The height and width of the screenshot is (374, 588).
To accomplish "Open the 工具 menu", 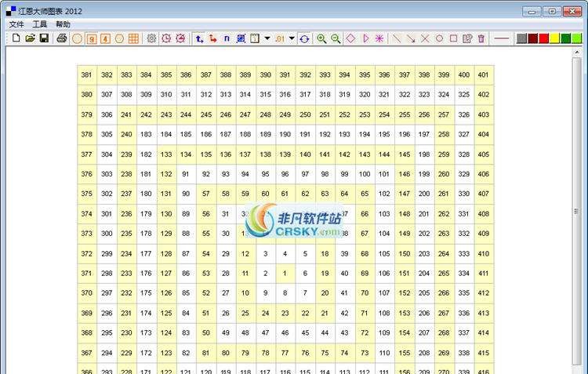I will point(39,24).
